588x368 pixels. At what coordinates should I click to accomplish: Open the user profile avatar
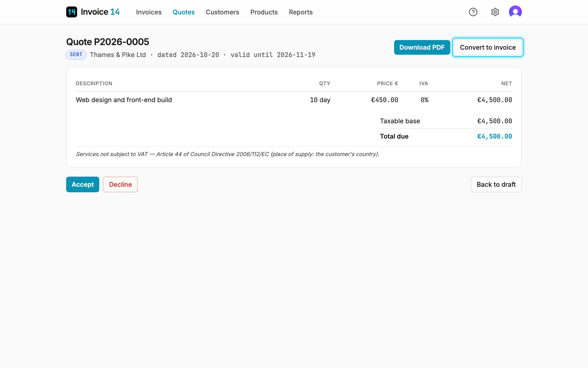[x=515, y=12]
